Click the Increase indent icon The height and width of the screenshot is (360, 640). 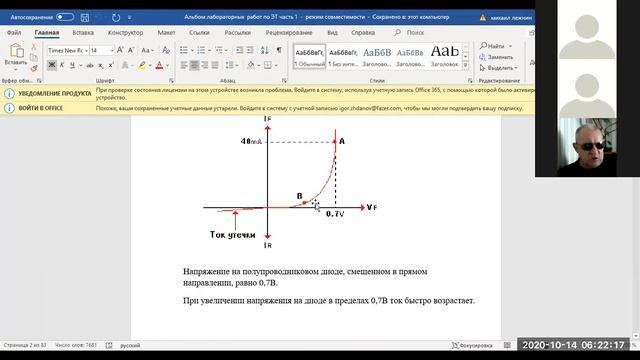(x=250, y=50)
